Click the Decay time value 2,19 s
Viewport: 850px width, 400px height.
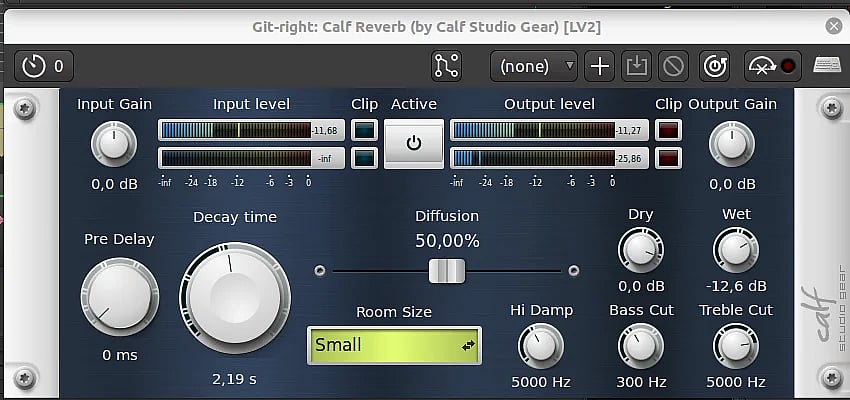[235, 379]
